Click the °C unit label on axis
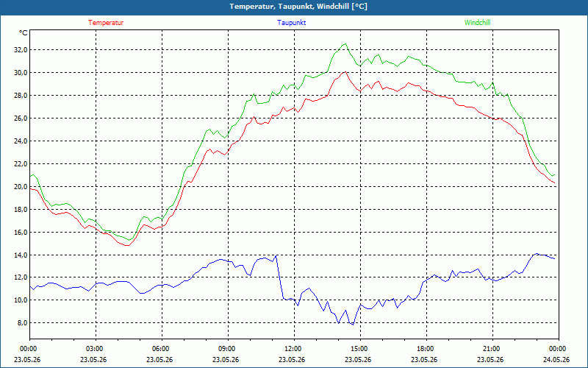This screenshot has width=588, height=368. pos(24,33)
